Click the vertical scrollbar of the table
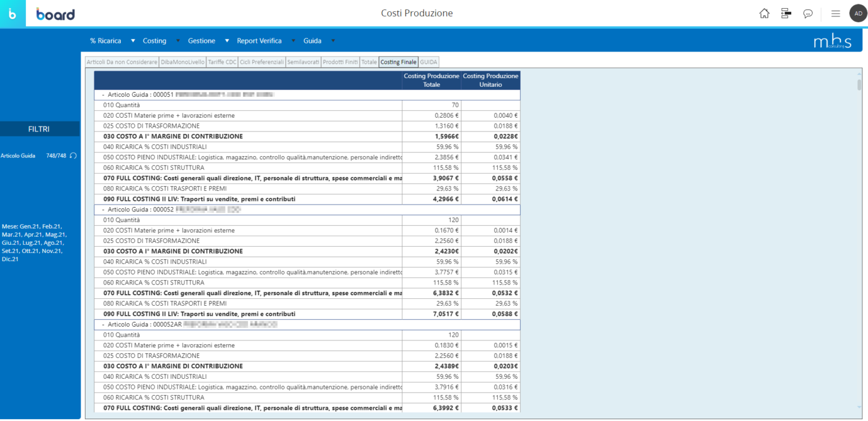This screenshot has height=421, width=868. 859,85
